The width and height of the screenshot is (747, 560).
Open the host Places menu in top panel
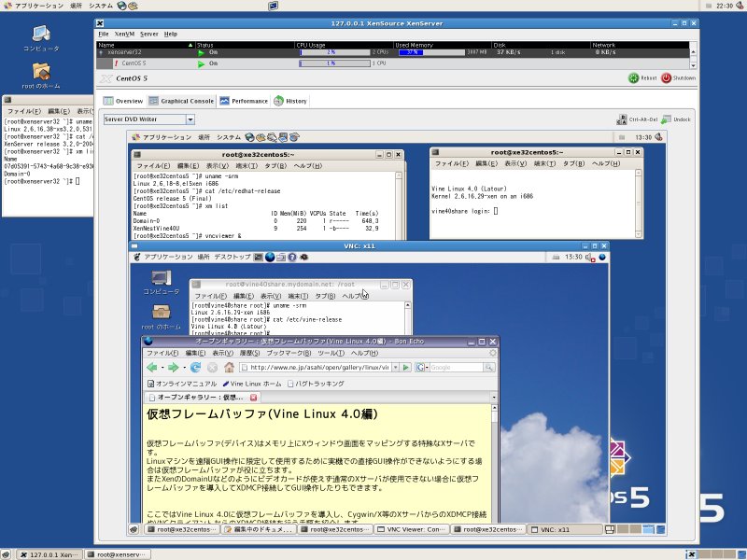(x=76, y=6)
